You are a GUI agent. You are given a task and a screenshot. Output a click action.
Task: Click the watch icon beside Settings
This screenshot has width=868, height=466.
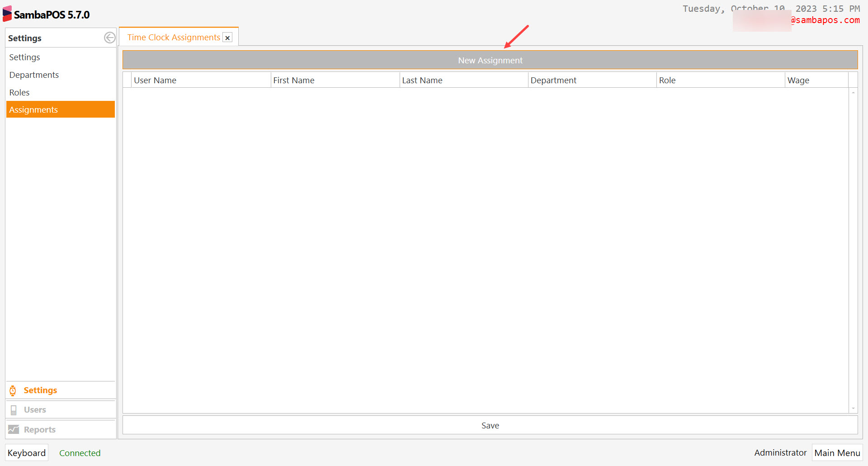click(x=13, y=390)
